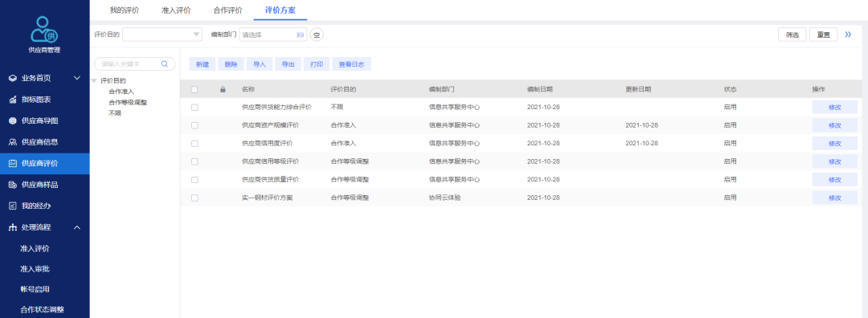
Task: Click the 供应商导图 globe icon
Action: (13, 120)
